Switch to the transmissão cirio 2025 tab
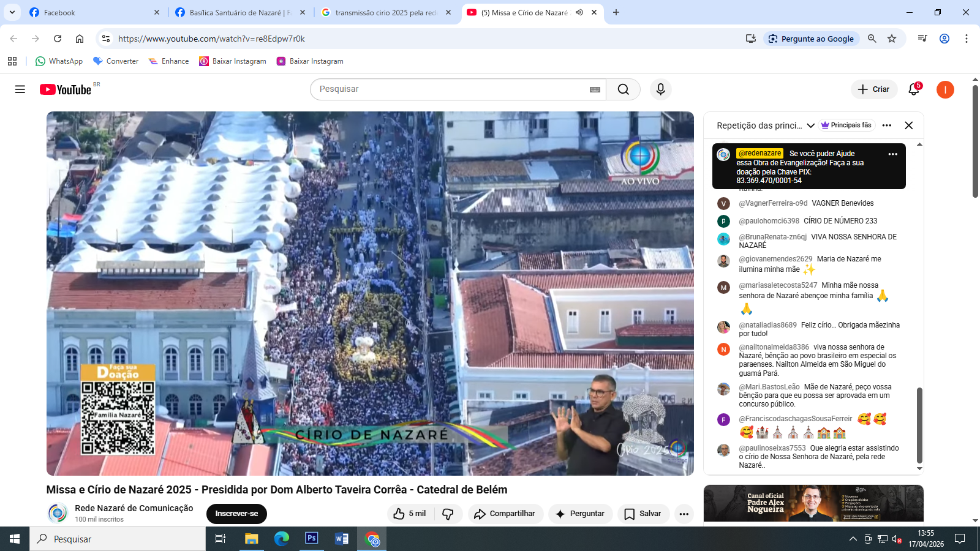 pyautogui.click(x=385, y=12)
